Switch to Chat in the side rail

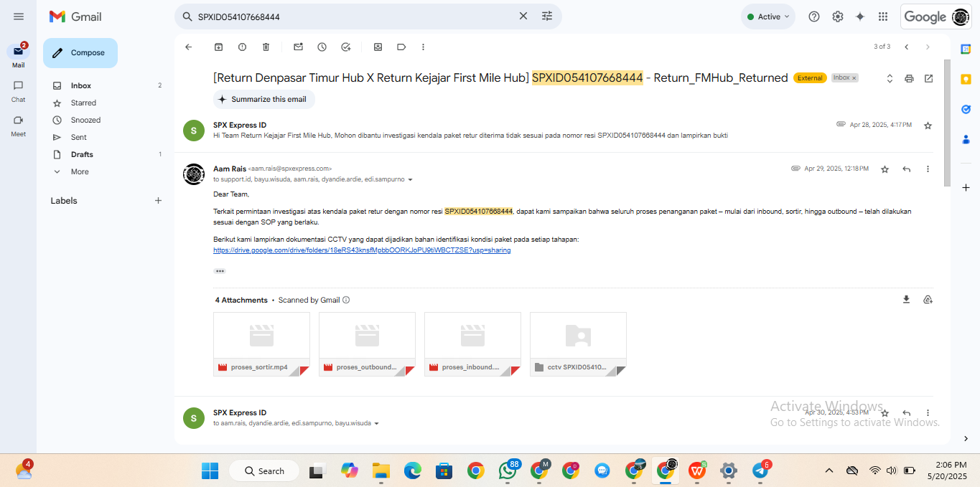[18, 90]
